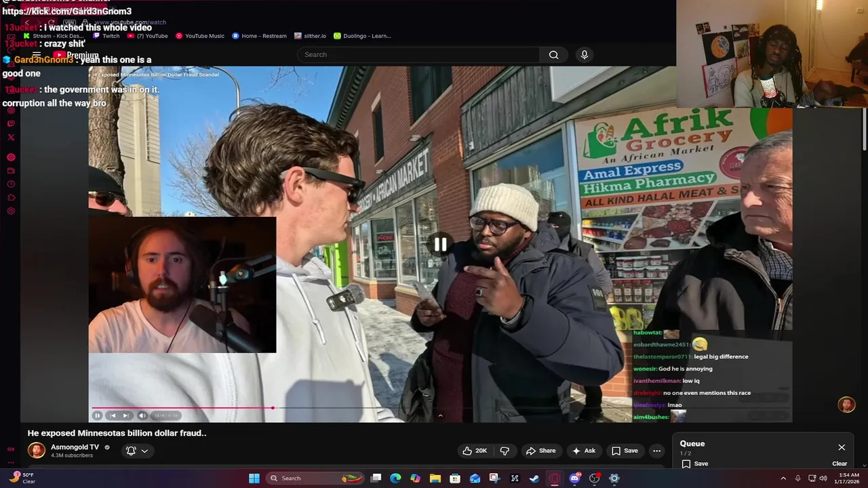This screenshot has width=868, height=488.
Task: Open the Twitch bookmark
Action: pos(106,36)
